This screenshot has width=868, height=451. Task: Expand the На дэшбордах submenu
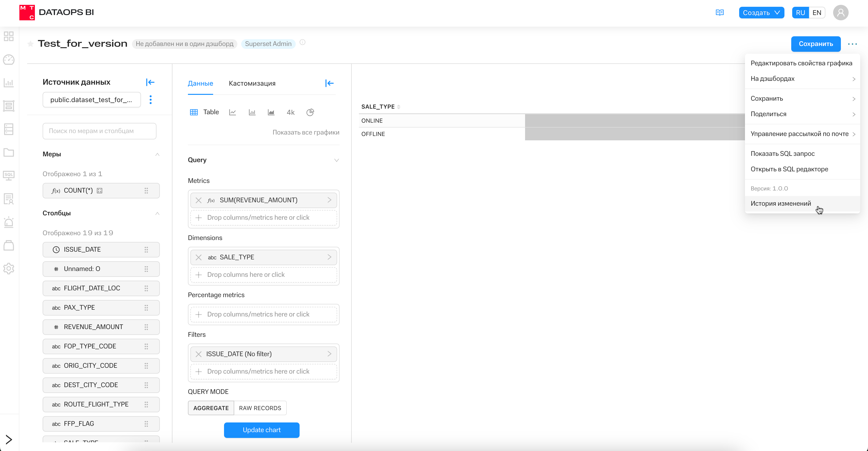pos(802,79)
